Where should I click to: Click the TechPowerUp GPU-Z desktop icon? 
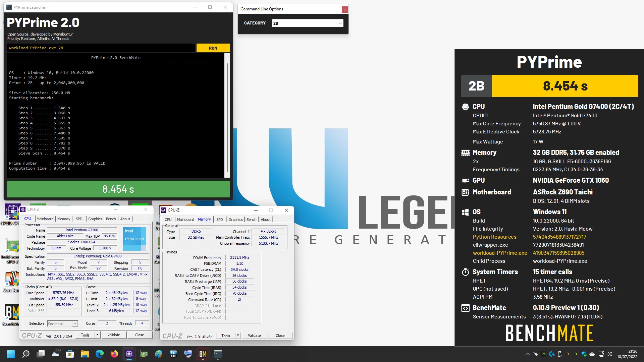coord(11,251)
